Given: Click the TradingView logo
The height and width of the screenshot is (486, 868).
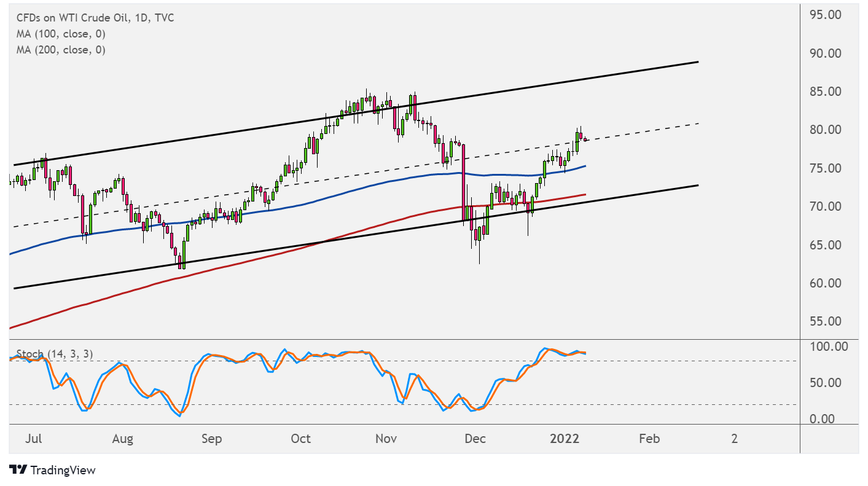Looking at the screenshot, I should click(x=53, y=470).
